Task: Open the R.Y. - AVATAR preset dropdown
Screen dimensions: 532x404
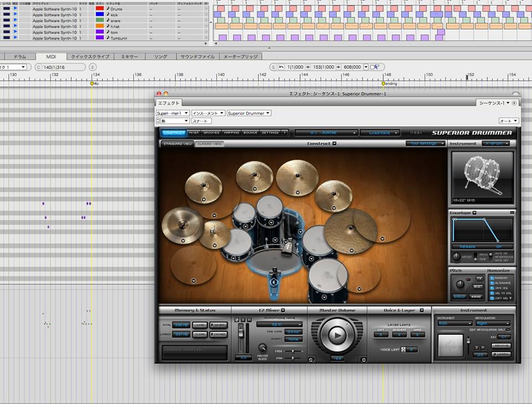Action: click(x=326, y=132)
